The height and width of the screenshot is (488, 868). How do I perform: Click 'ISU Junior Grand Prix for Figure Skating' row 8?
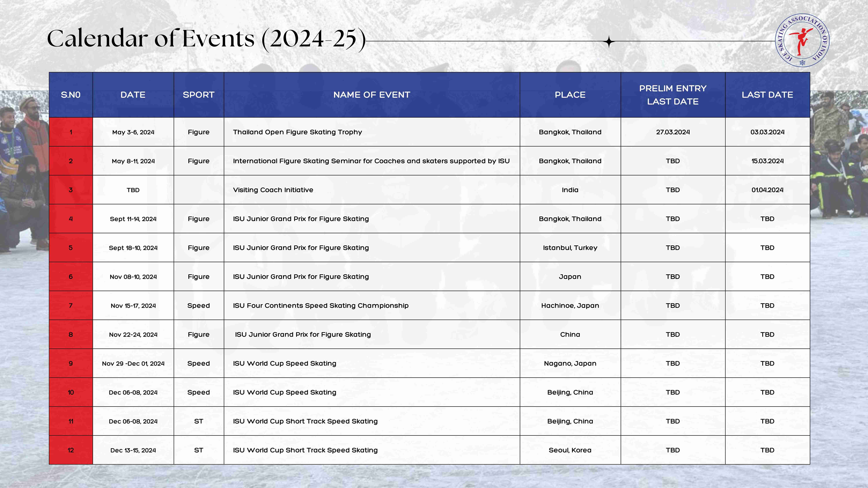point(303,335)
